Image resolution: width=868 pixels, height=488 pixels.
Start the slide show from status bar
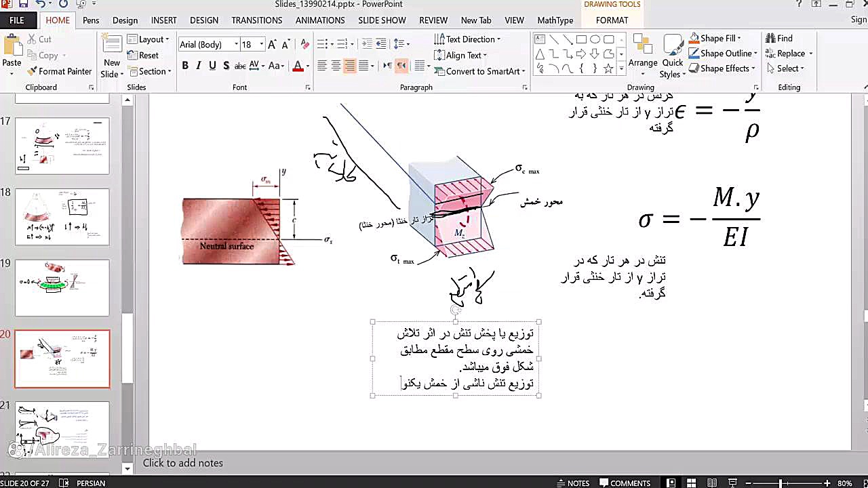pos(733,483)
